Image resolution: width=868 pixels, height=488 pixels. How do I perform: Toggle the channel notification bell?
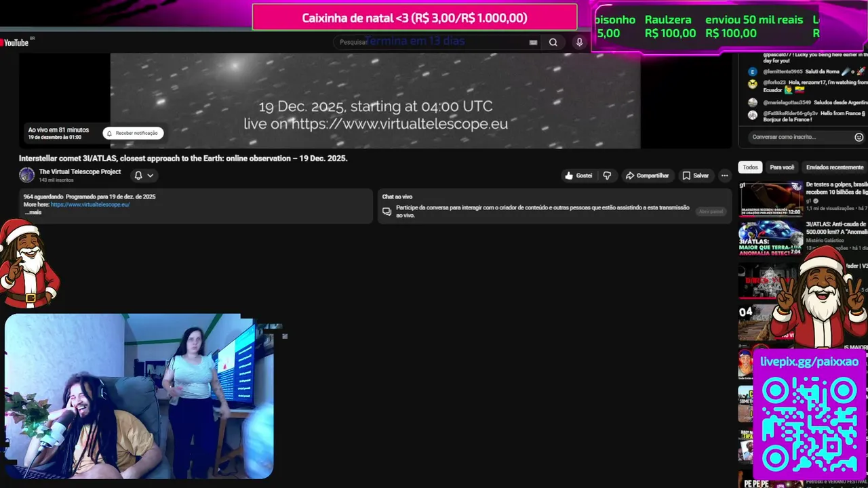(x=138, y=175)
